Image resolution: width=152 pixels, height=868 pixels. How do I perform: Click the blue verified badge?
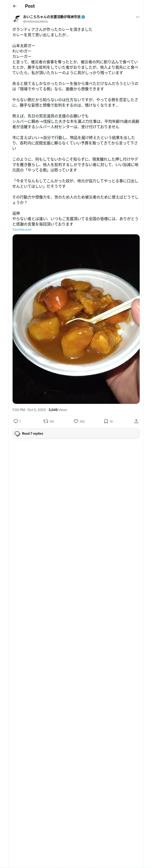pos(83,17)
